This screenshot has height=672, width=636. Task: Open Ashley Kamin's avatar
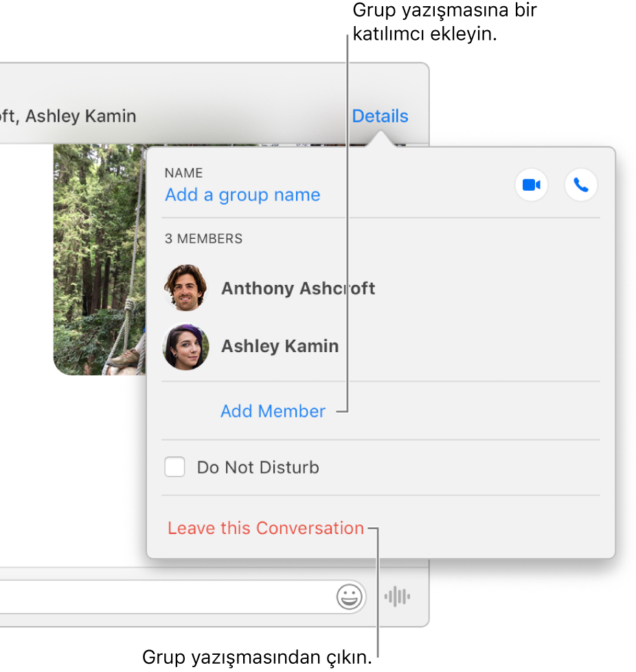pyautogui.click(x=185, y=346)
